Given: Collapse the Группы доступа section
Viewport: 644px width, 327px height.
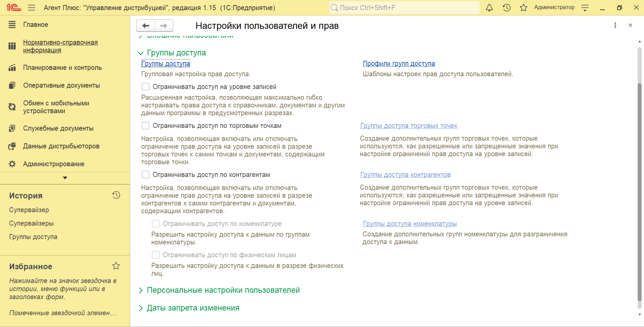Looking at the screenshot, I should 141,53.
